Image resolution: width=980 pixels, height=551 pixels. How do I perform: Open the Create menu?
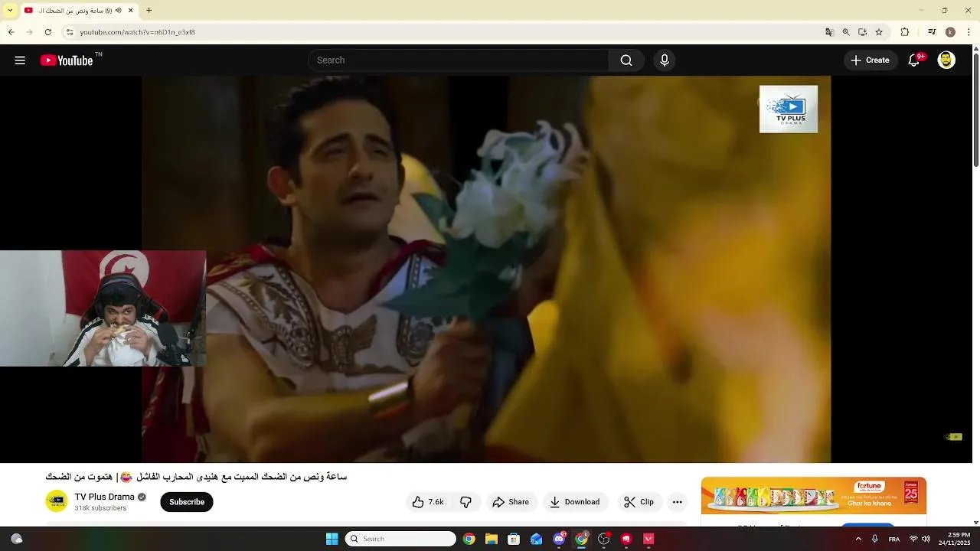pos(871,60)
